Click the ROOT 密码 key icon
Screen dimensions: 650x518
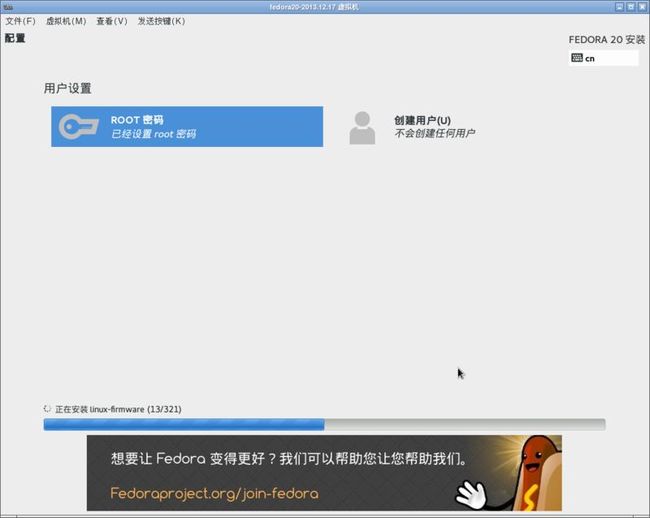[79, 127]
